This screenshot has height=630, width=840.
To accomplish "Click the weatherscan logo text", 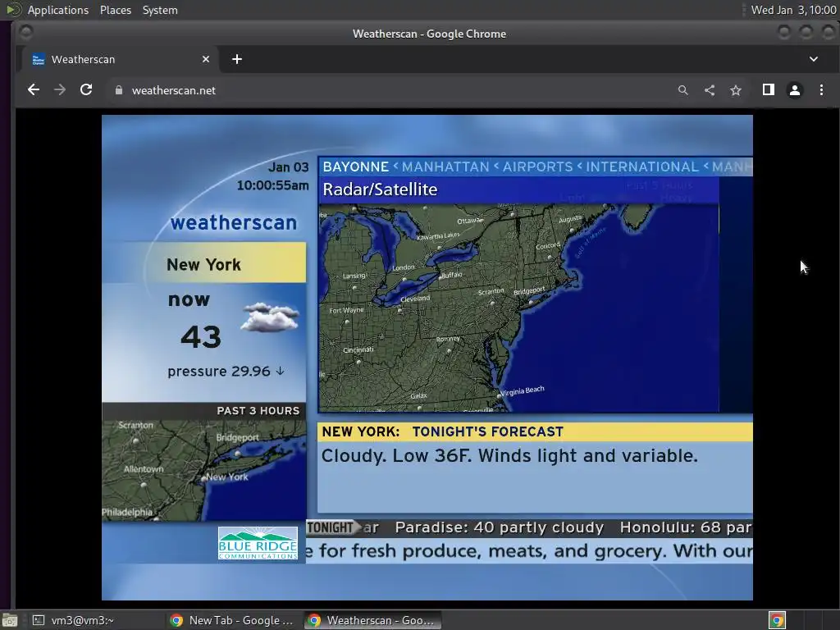I will [234, 222].
